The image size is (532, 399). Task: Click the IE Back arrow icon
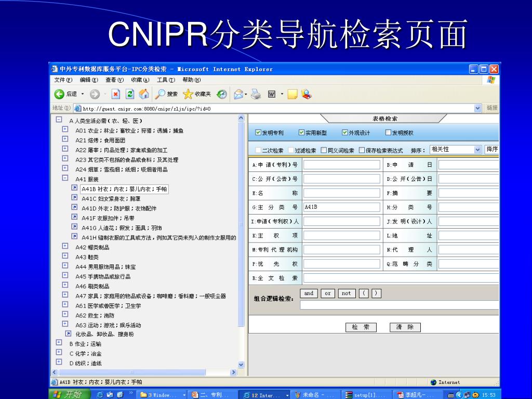pyautogui.click(x=59, y=94)
